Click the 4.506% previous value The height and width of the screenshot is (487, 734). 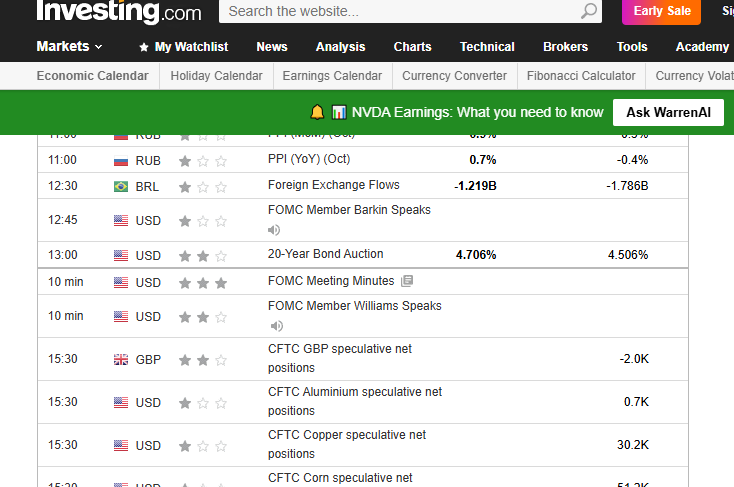[x=628, y=255]
